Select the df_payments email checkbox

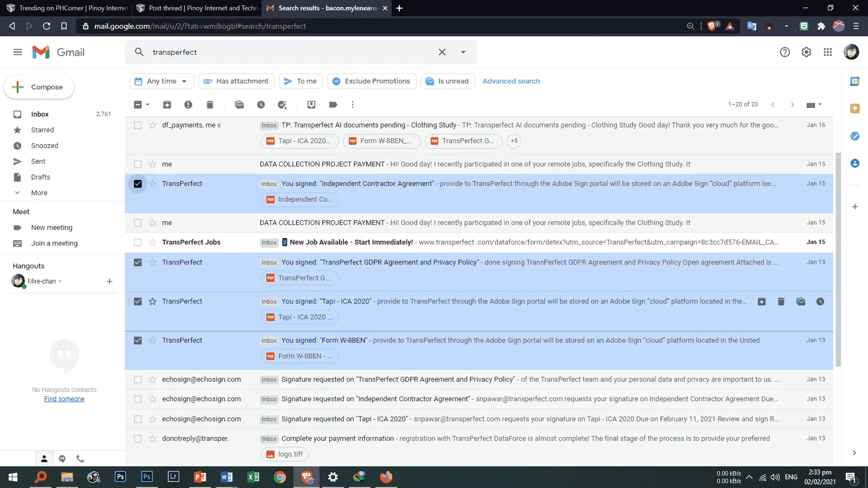coord(138,125)
